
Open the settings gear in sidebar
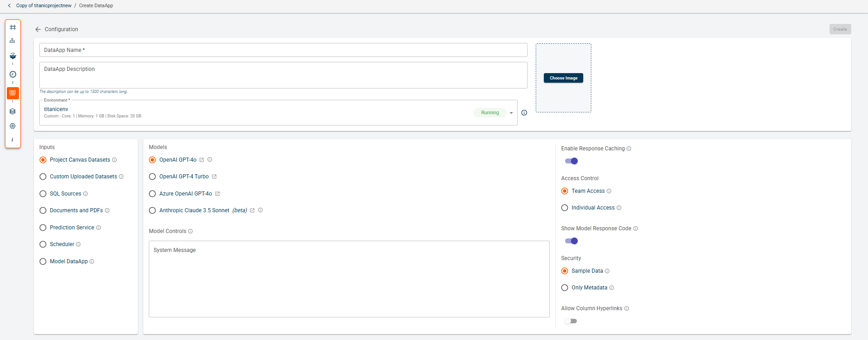click(13, 126)
